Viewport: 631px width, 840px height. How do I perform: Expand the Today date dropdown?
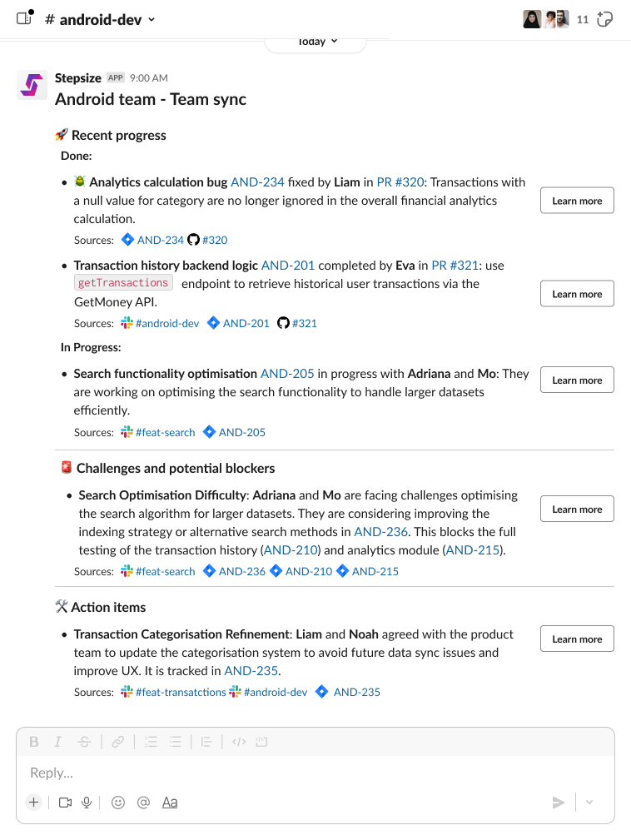click(316, 42)
